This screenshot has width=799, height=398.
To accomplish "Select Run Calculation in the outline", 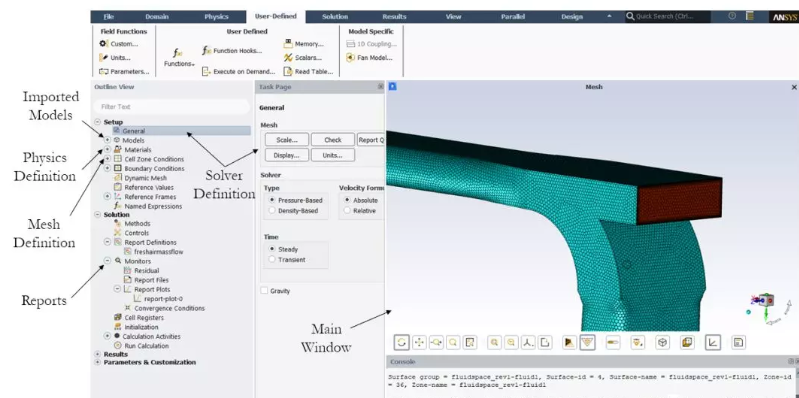I will (147, 346).
